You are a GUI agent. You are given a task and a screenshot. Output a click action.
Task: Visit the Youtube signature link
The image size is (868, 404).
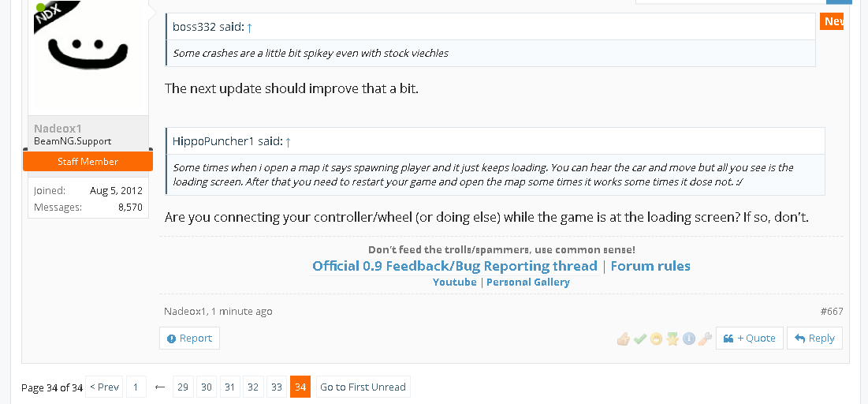click(x=454, y=282)
